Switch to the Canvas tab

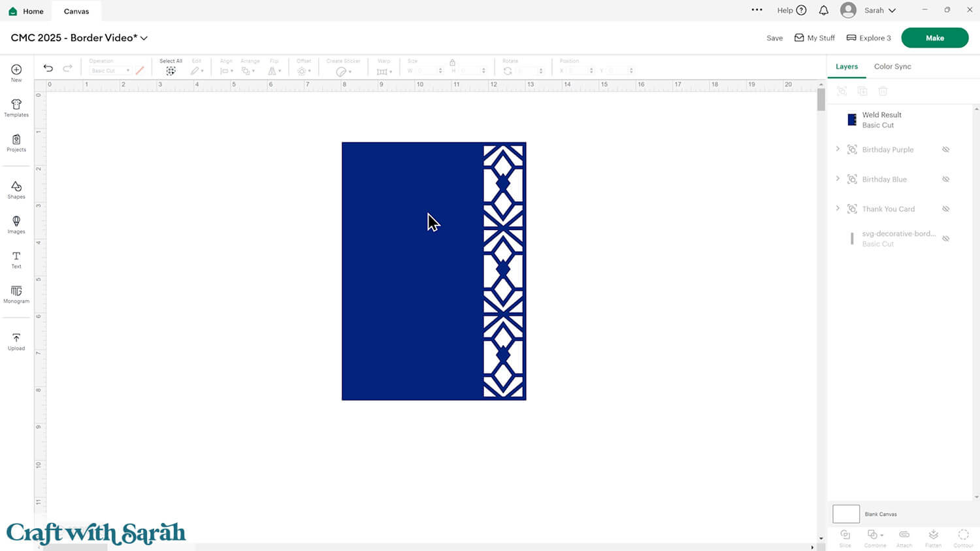pos(76,11)
